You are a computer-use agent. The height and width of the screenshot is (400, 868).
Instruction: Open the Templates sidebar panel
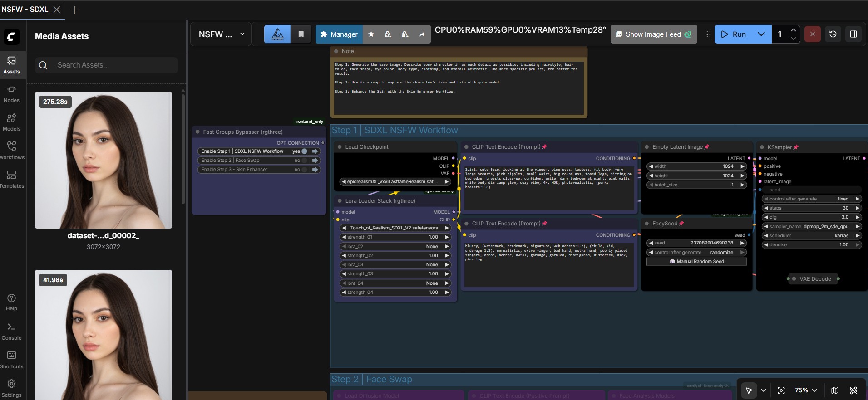pyautogui.click(x=11, y=179)
